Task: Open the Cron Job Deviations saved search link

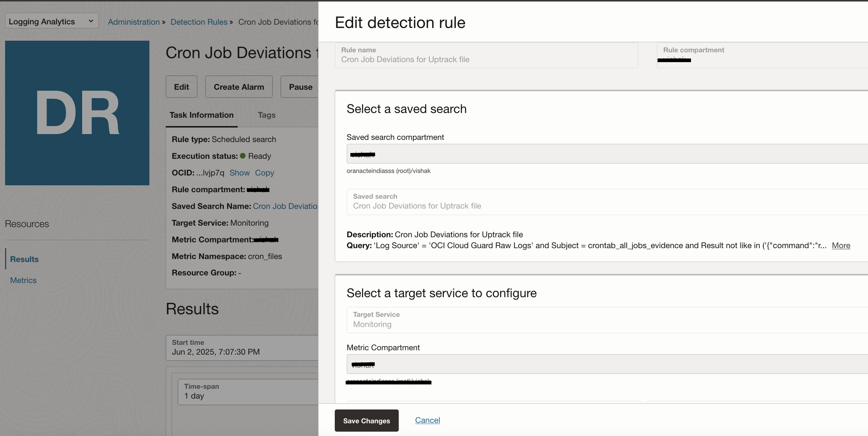Action: coord(286,206)
